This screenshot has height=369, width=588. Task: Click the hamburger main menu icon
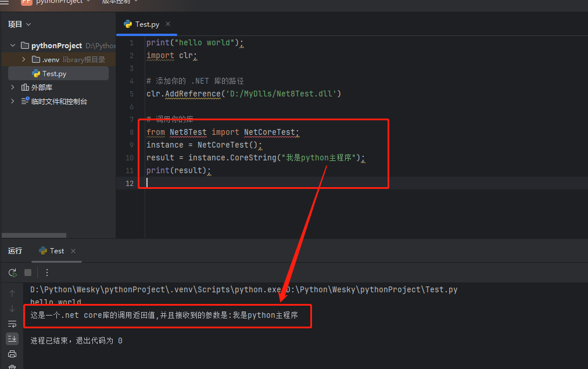pyautogui.click(x=5, y=2)
